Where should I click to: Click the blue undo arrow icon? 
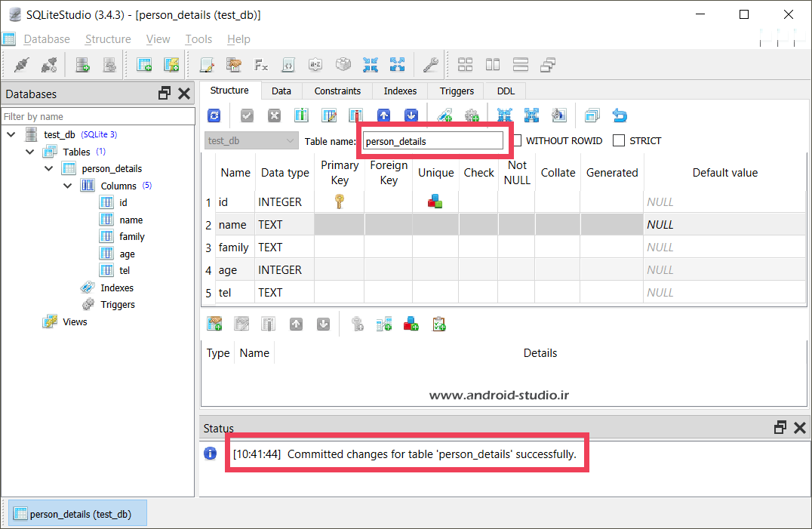620,115
